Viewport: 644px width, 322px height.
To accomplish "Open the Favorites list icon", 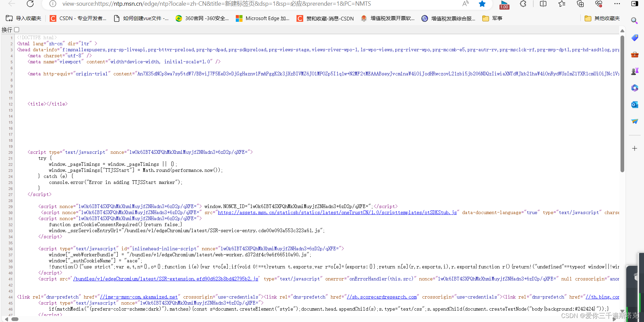I will [562, 4].
